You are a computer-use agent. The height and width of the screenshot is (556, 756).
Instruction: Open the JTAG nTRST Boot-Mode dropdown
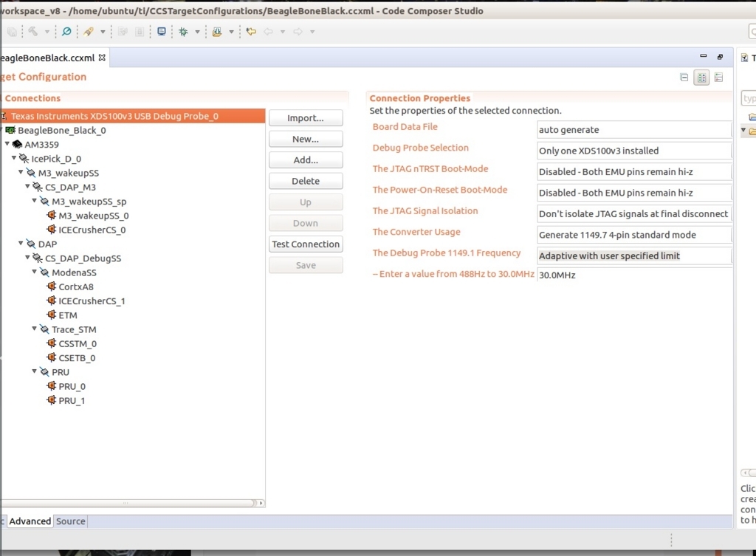click(x=634, y=171)
